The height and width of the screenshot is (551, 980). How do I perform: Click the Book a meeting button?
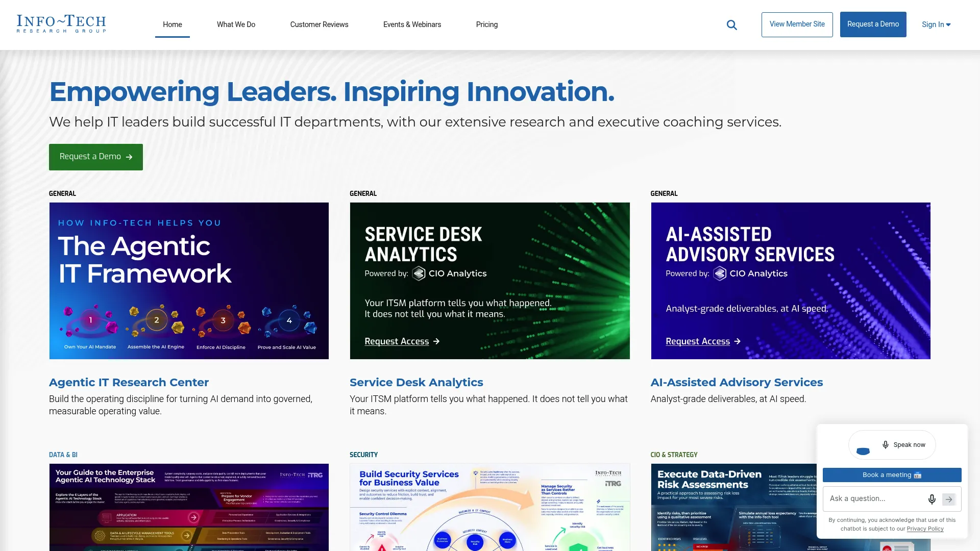click(x=892, y=475)
